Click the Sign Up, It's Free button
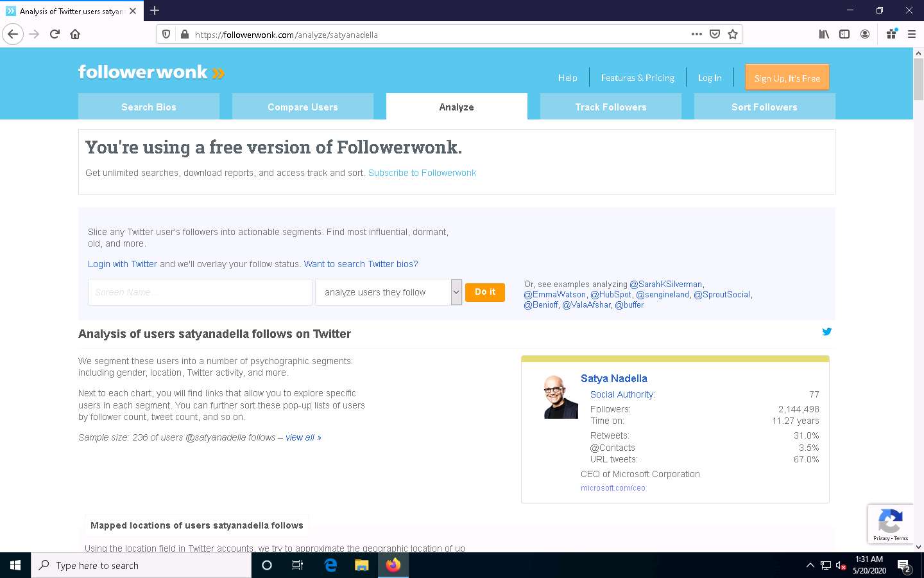924x578 pixels. (x=787, y=77)
